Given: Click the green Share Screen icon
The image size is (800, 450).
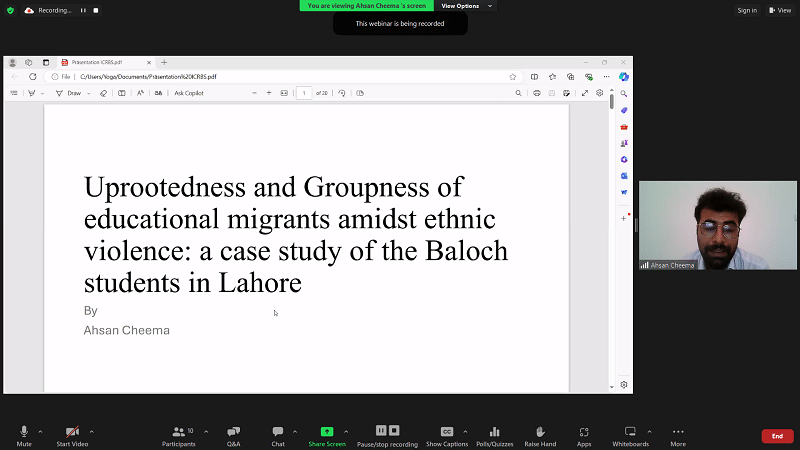Looking at the screenshot, I should point(327,432).
